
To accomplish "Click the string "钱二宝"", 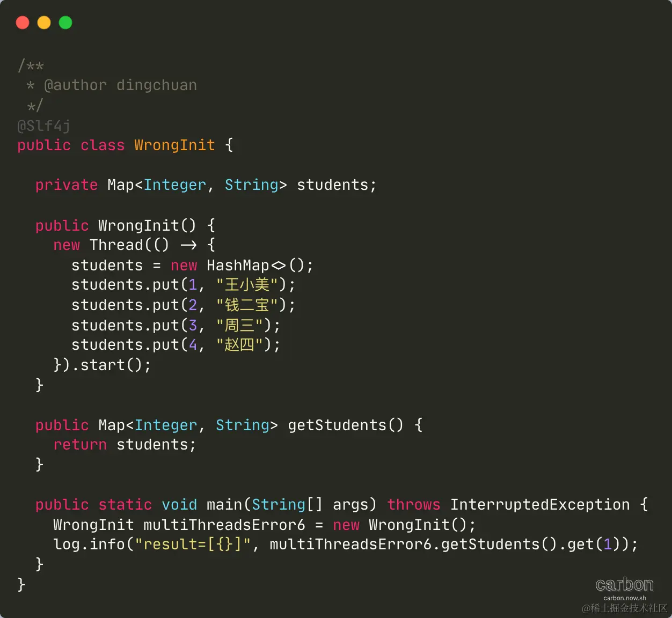I will [x=247, y=305].
